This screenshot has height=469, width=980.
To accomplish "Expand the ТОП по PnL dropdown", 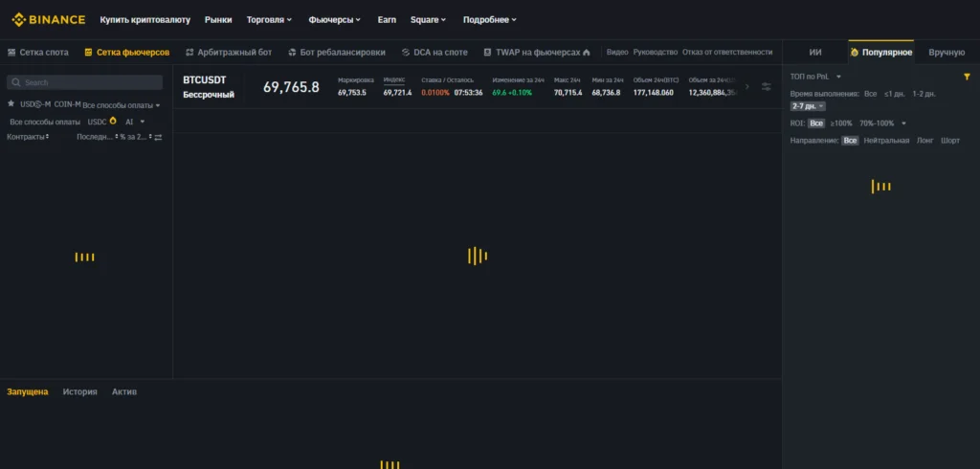I will click(x=815, y=77).
